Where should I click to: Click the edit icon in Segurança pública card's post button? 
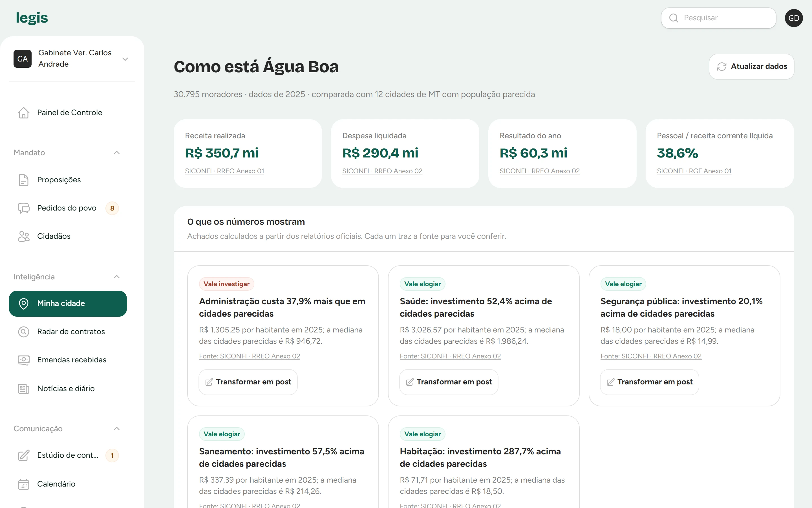[610, 382]
